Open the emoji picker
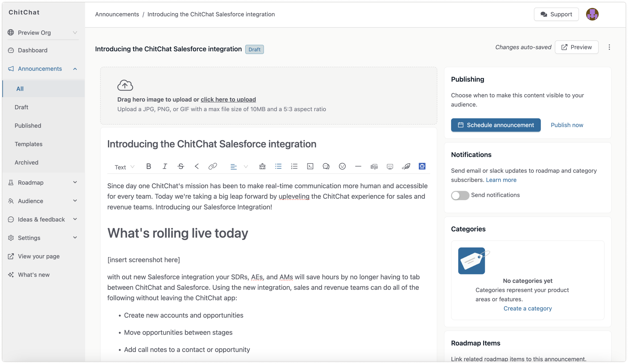Image resolution: width=628 pixels, height=364 pixels. pos(342,166)
